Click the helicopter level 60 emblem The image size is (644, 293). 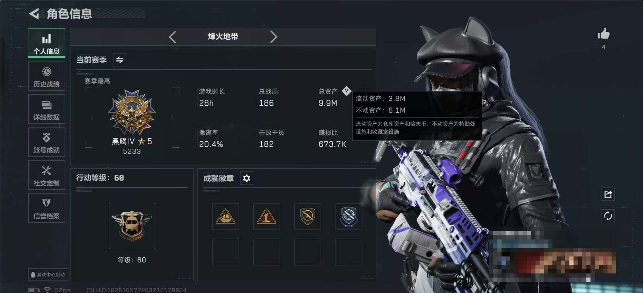pyautogui.click(x=132, y=226)
